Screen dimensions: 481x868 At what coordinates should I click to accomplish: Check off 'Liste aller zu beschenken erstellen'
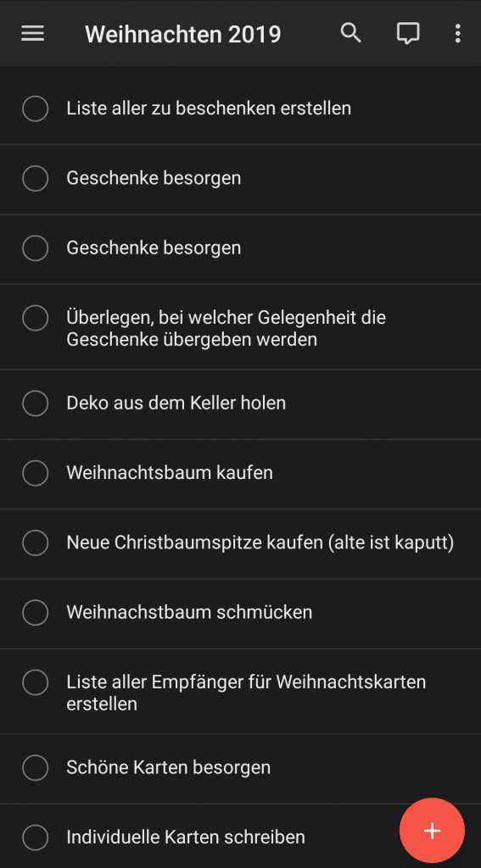pos(35,108)
